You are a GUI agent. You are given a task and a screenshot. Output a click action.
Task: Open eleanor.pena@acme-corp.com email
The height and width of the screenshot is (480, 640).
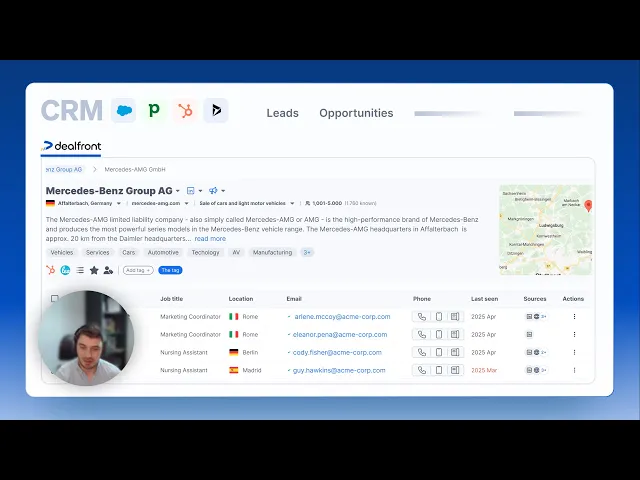340,335
